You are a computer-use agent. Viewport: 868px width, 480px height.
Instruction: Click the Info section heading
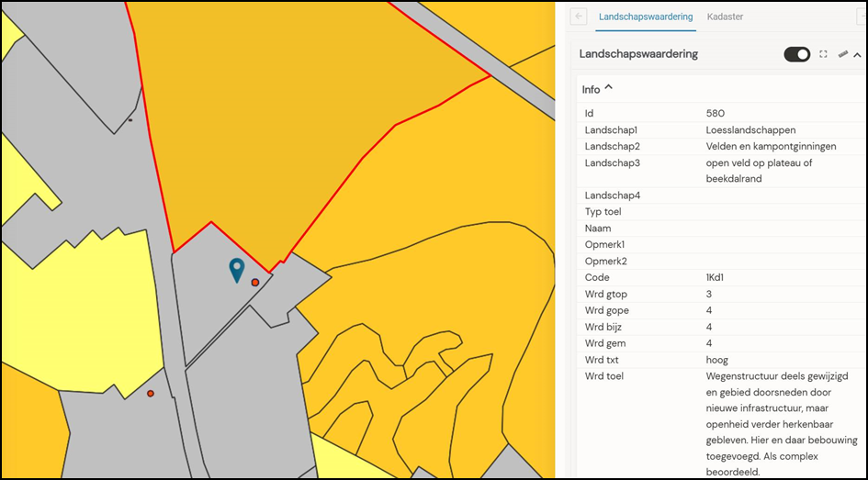click(591, 90)
